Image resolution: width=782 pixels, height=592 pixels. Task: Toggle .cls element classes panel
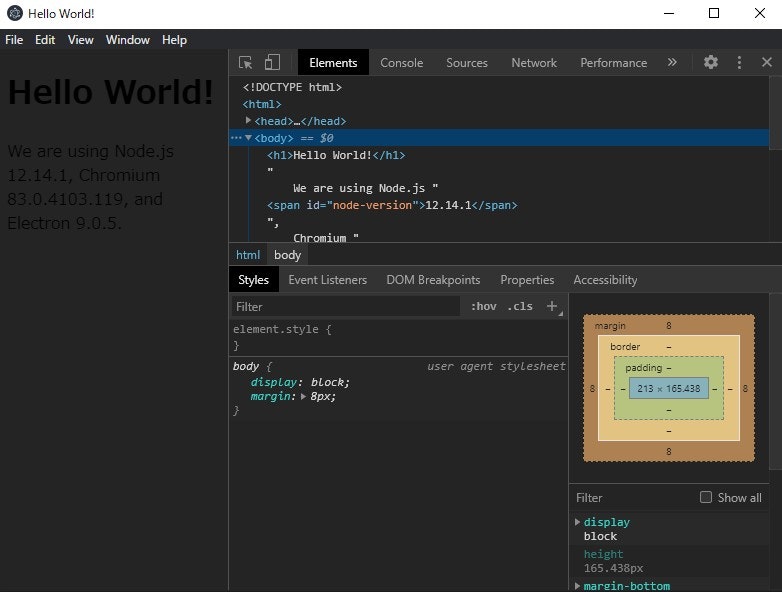tap(520, 306)
